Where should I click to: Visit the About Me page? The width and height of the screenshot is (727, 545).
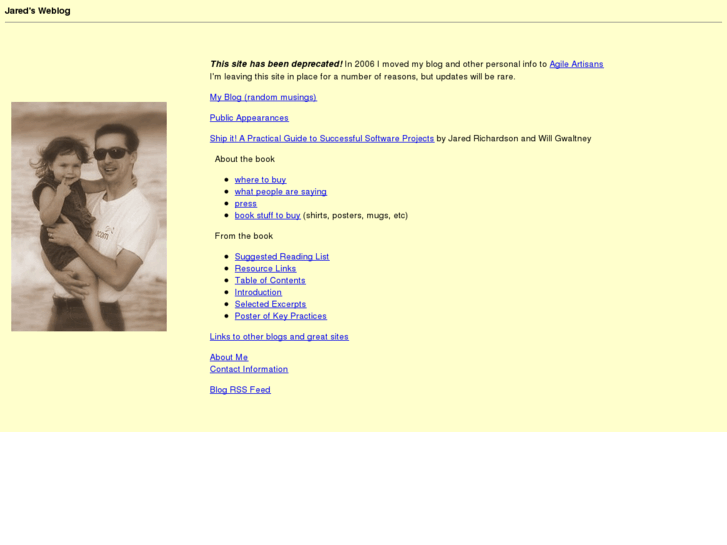229,357
